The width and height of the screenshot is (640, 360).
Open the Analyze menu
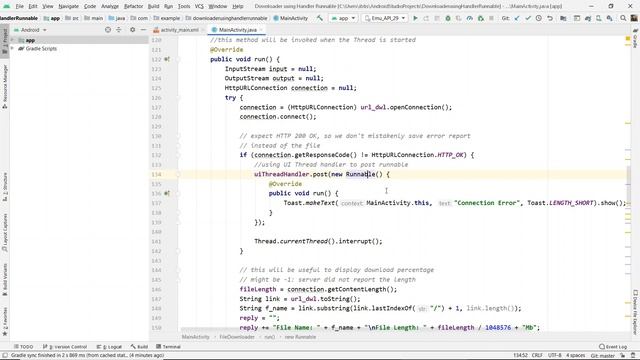point(109,7)
